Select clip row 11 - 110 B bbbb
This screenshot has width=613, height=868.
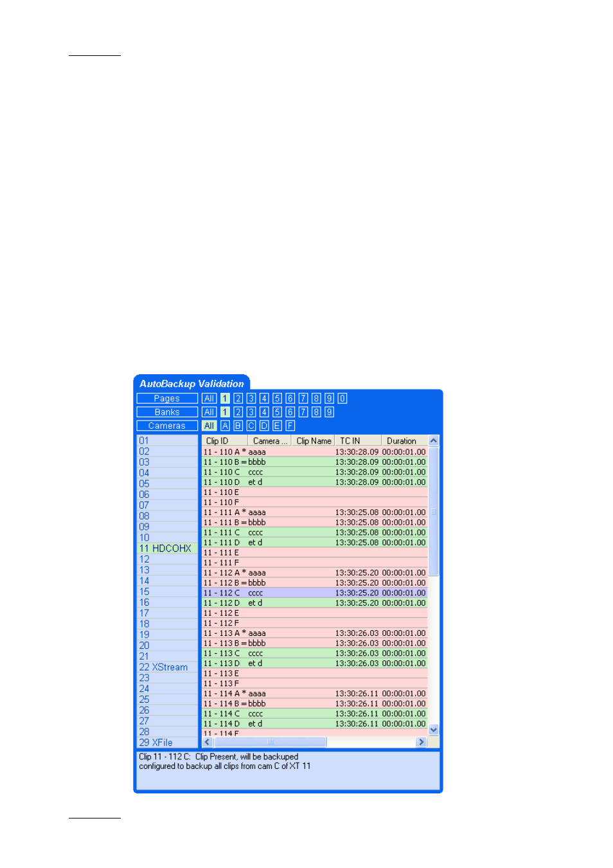point(315,462)
